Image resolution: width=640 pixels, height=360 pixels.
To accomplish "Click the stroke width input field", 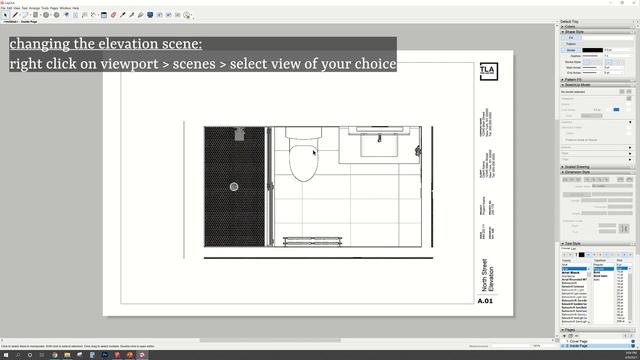I will pyautogui.click(x=618, y=50).
